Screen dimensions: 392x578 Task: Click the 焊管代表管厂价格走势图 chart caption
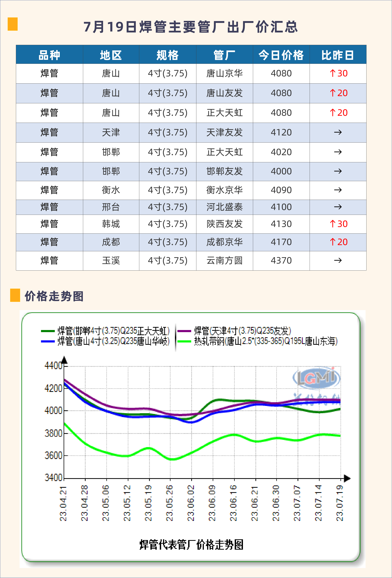click(x=191, y=545)
